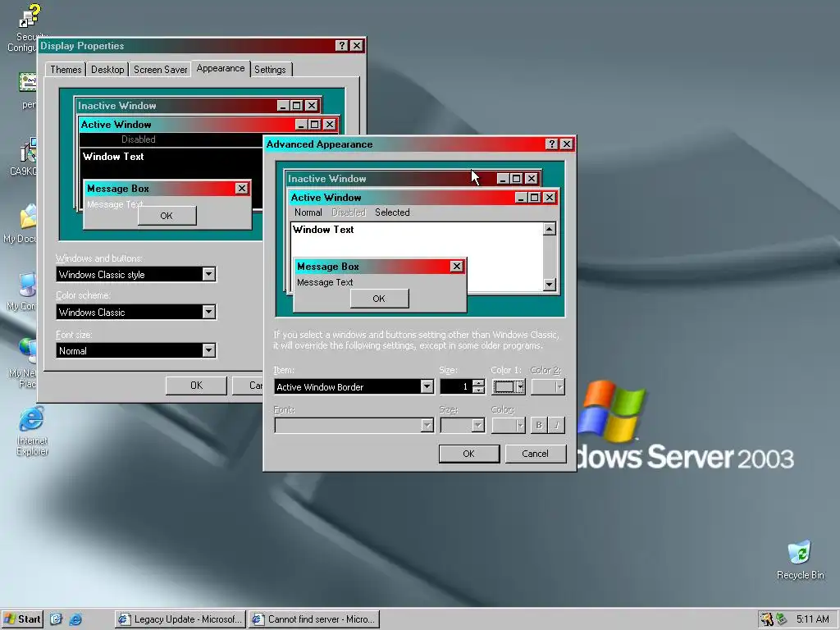Launch Internet Explorer from quick launch
The height and width of the screenshot is (630, 840).
point(75,619)
